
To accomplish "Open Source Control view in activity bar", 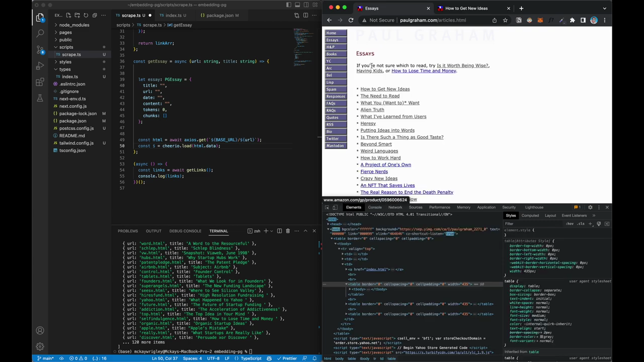I will point(40,50).
